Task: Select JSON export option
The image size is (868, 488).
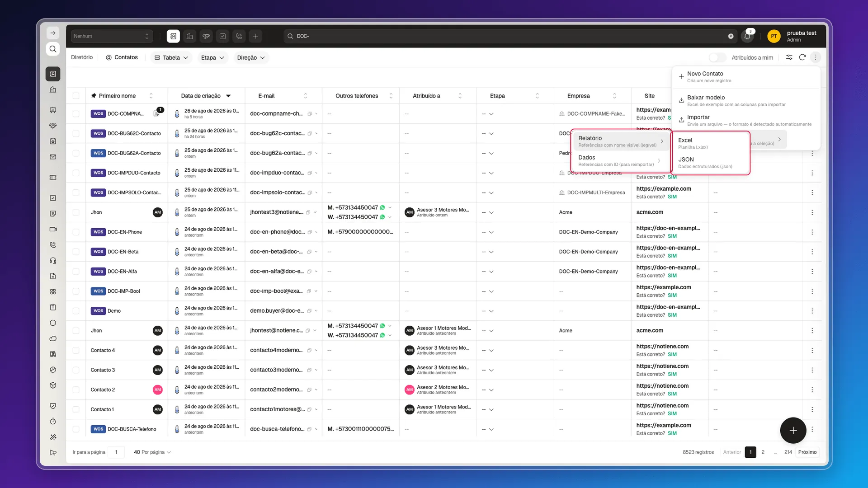Action: 711,163
